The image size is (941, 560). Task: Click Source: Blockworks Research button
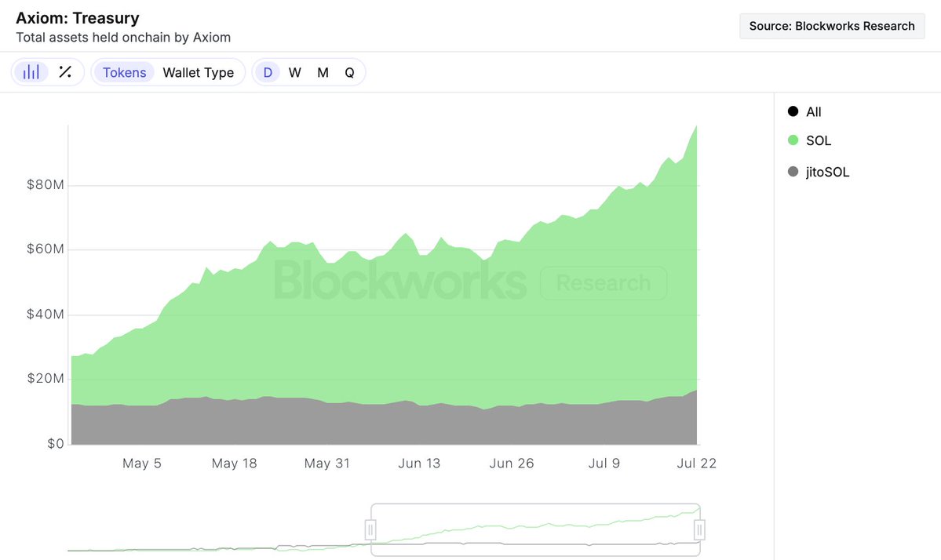click(832, 26)
